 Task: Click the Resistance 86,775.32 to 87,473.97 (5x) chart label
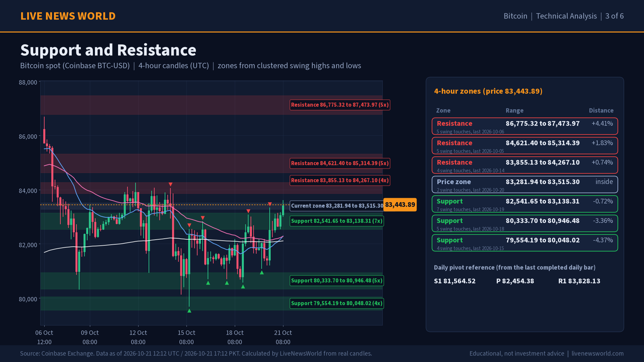340,105
